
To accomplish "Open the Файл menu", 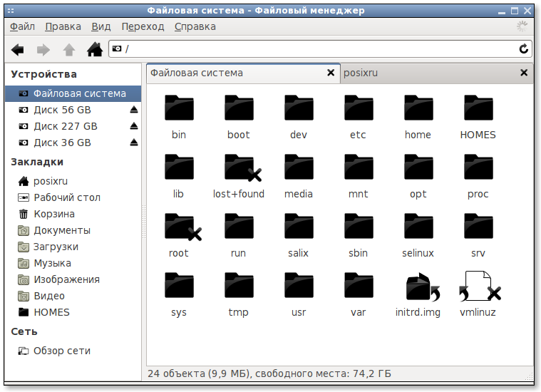I will pos(22,26).
